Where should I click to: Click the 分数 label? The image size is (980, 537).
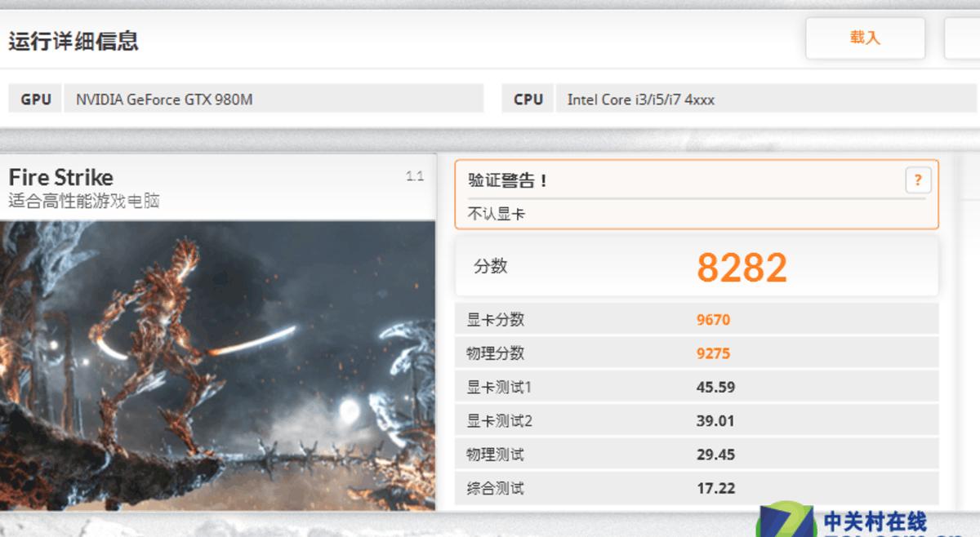click(x=490, y=266)
